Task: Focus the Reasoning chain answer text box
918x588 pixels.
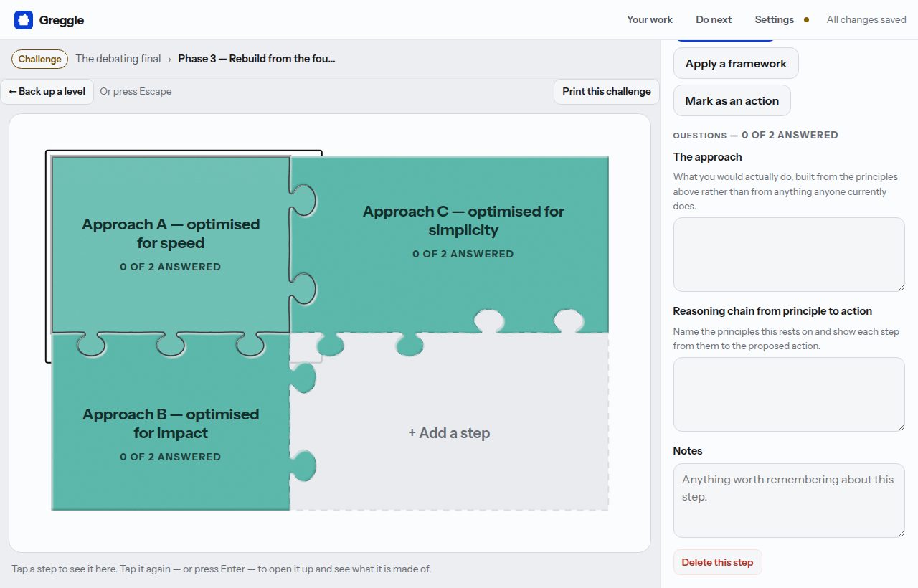Action: point(789,394)
